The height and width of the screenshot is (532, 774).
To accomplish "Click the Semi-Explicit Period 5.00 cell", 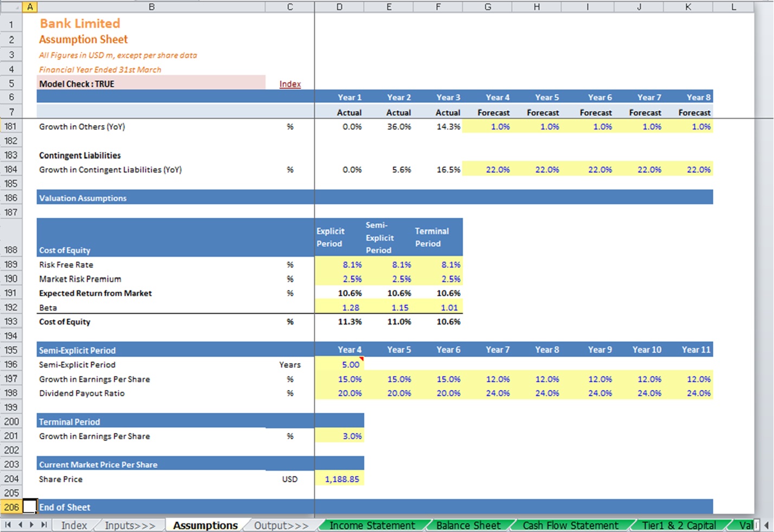I will point(339,365).
